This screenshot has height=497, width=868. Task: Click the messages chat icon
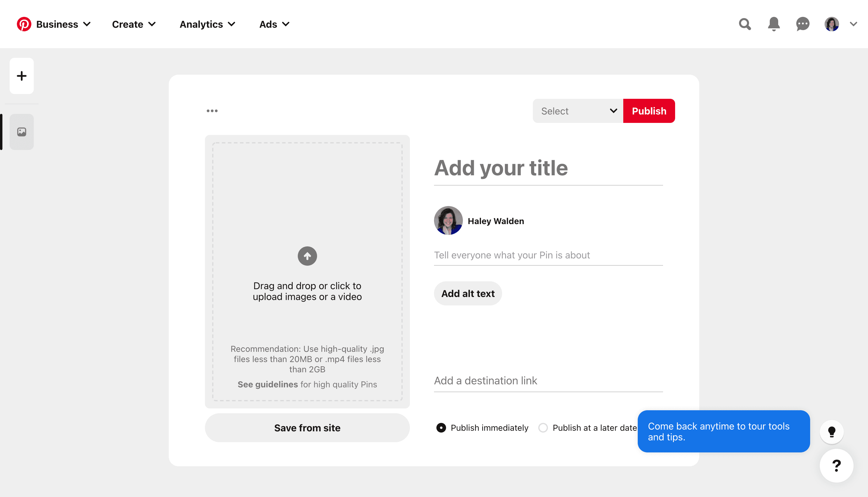pyautogui.click(x=803, y=24)
